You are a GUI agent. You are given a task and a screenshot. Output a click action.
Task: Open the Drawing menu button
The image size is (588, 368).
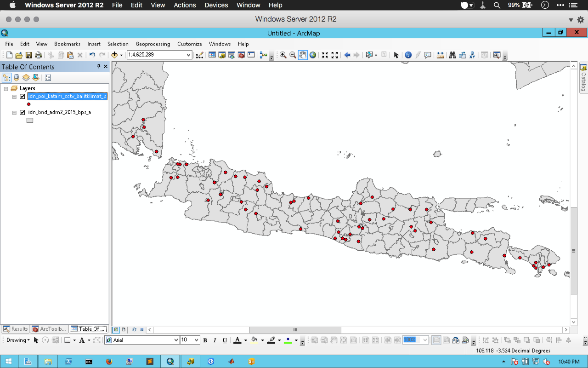[18, 340]
